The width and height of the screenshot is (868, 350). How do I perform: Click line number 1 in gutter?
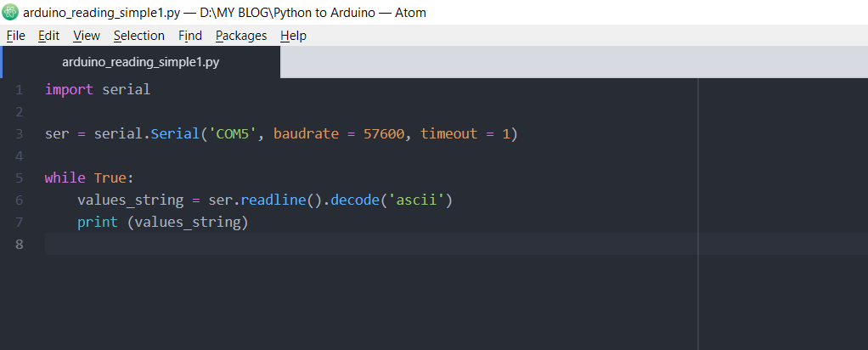click(x=20, y=90)
